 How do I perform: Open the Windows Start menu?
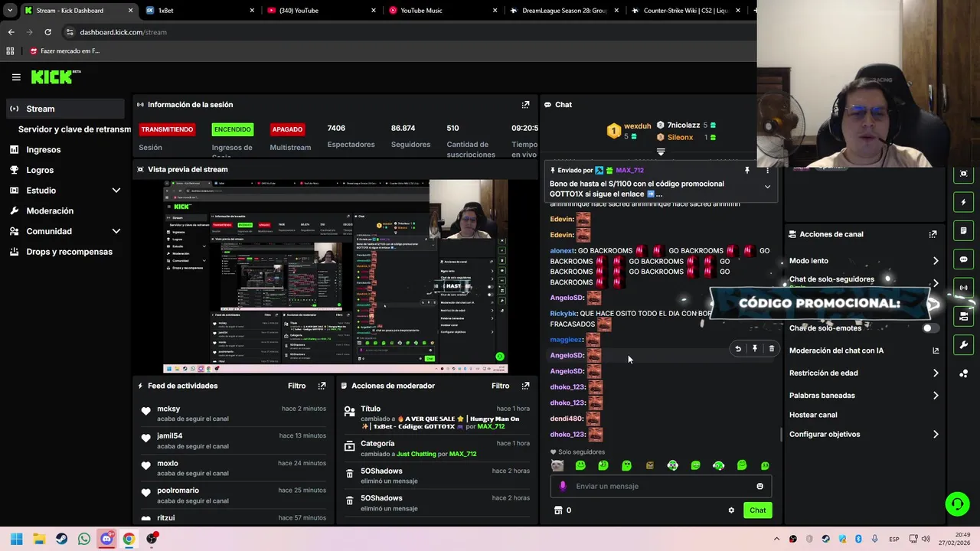[17, 539]
